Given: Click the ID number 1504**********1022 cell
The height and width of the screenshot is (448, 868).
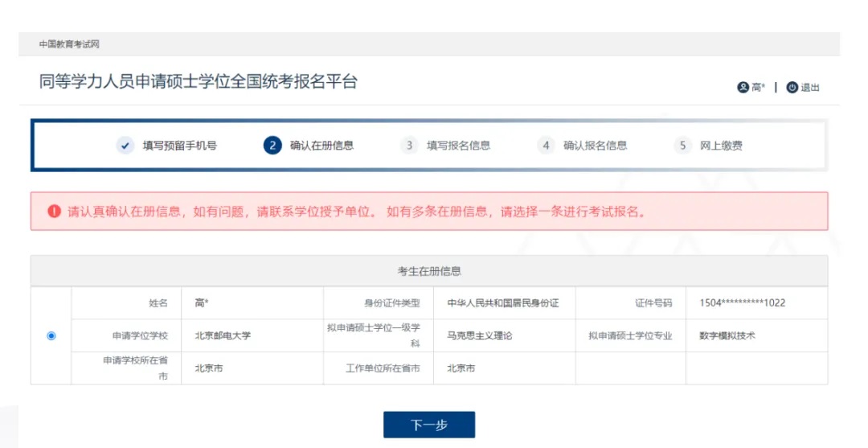Looking at the screenshot, I should [742, 303].
